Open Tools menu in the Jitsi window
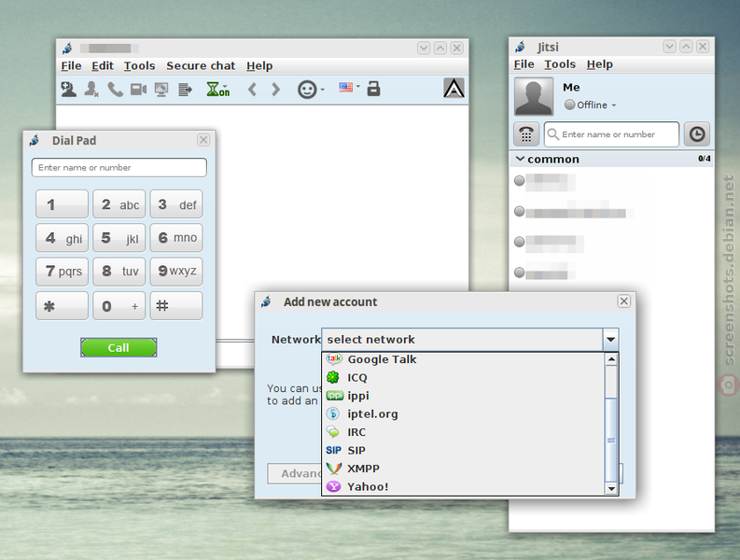The width and height of the screenshot is (740, 560). coord(560,64)
